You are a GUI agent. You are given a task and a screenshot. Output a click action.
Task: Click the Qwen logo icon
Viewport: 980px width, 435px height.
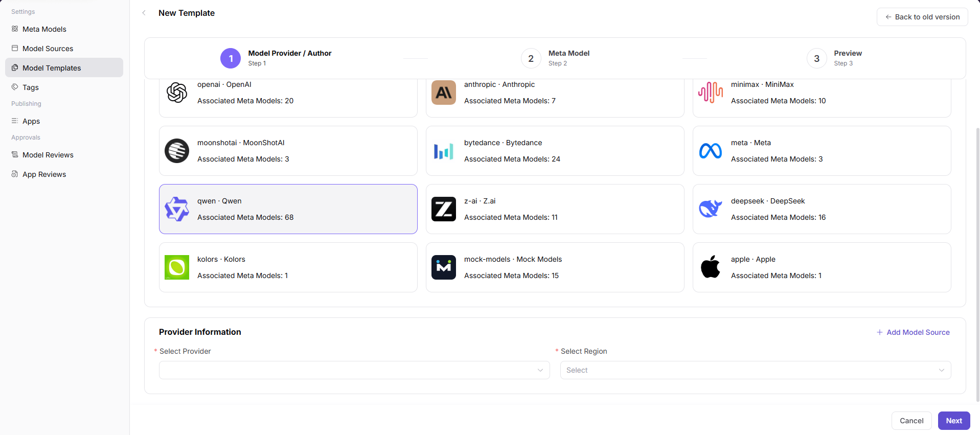point(177,209)
